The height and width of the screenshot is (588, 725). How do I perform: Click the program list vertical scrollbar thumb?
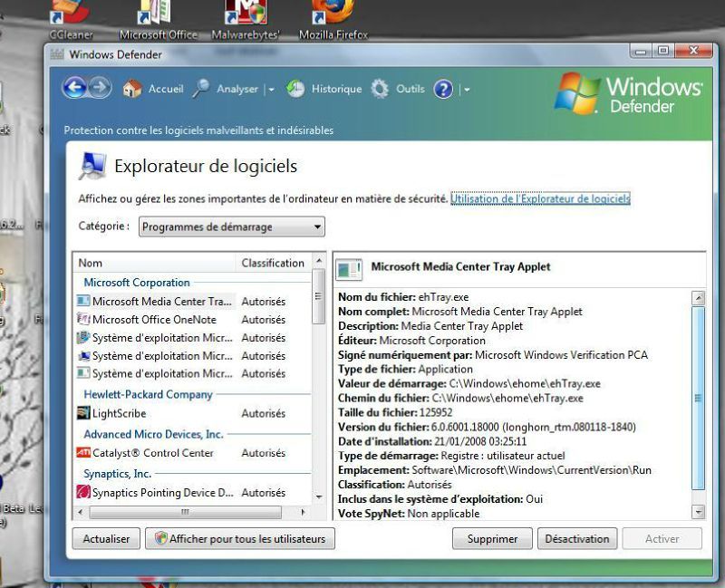(319, 297)
